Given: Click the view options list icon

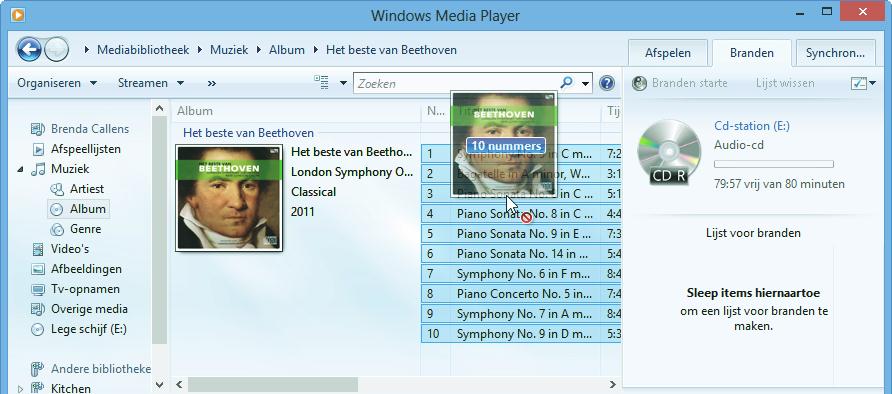Looking at the screenshot, I should click(x=321, y=82).
